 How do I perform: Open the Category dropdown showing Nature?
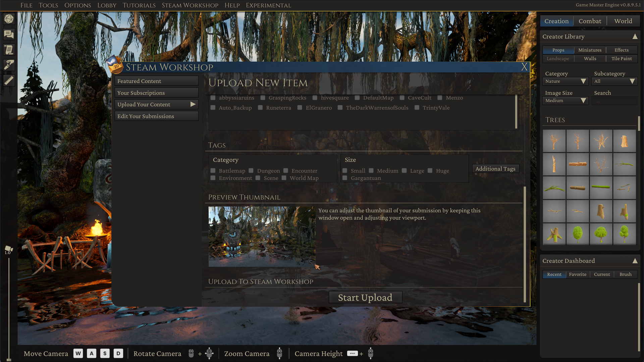tap(565, 81)
